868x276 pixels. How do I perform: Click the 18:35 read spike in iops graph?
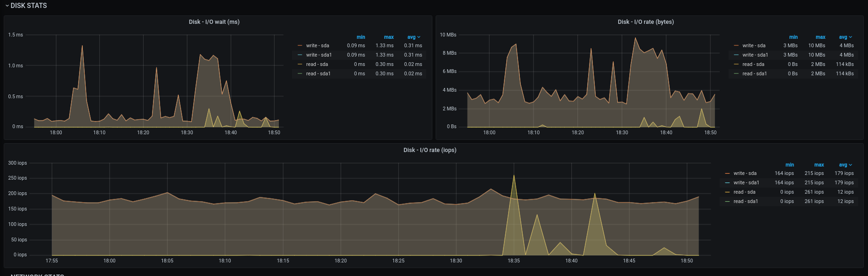[x=514, y=176]
